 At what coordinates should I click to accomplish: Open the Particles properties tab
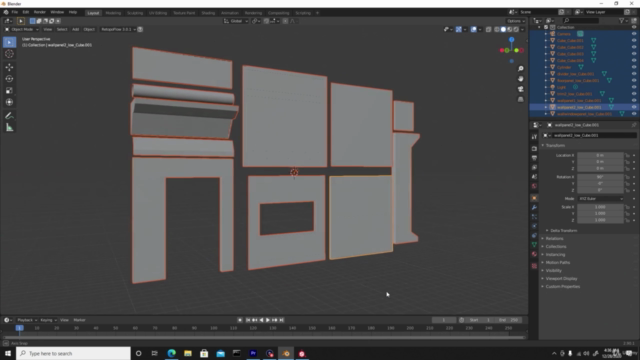click(534, 217)
